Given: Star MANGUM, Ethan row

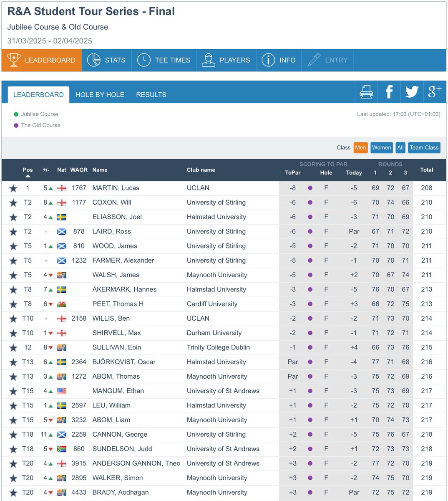Looking at the screenshot, I should click(13, 391).
